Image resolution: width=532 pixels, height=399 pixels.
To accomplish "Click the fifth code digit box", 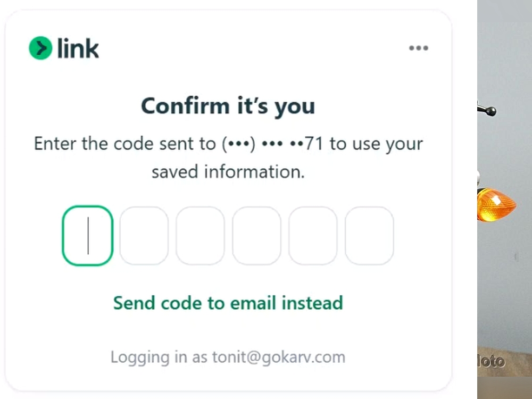I will (x=313, y=236).
